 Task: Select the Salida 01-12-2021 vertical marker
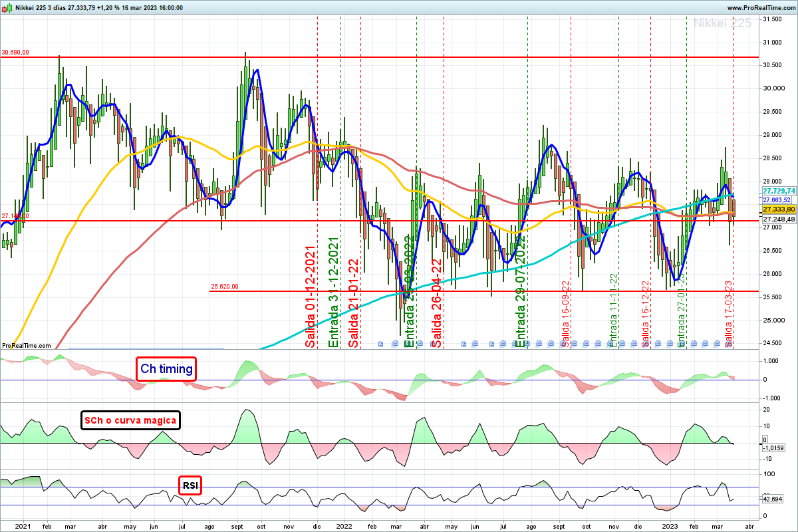[x=311, y=298]
